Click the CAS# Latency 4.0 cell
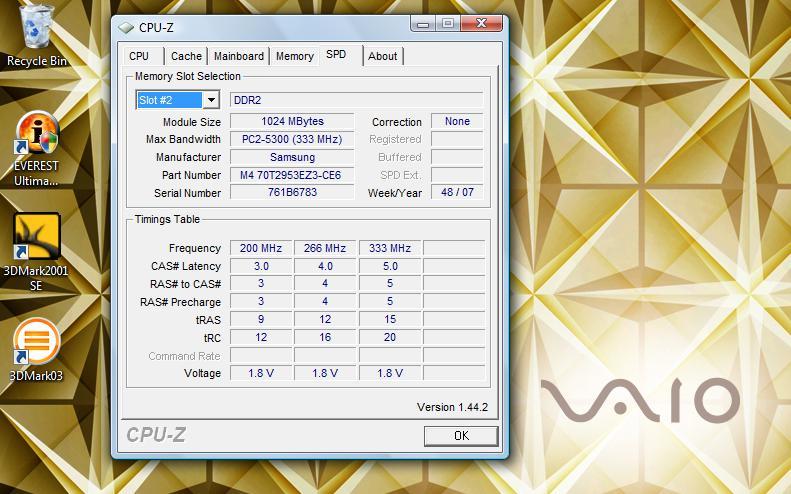 click(325, 266)
